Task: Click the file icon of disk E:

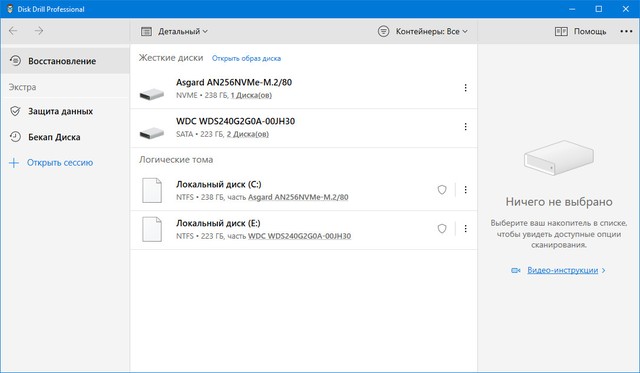Action: (152, 229)
